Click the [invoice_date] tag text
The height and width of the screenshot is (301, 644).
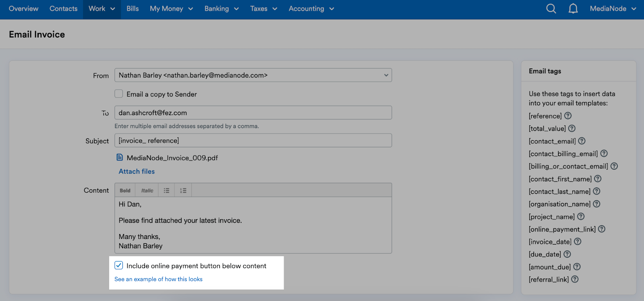(x=550, y=242)
